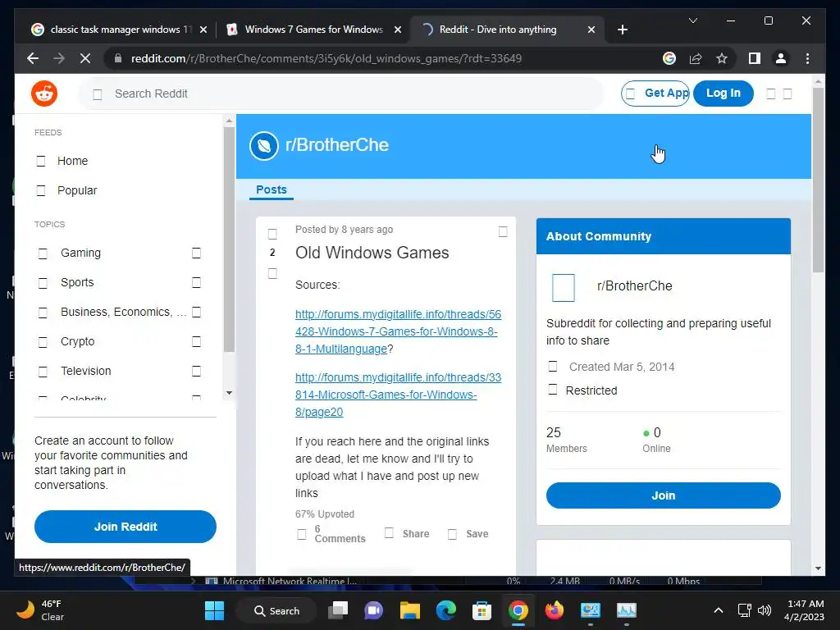Stop page loading with X button
Screen dimensions: 840x630
click(85, 58)
